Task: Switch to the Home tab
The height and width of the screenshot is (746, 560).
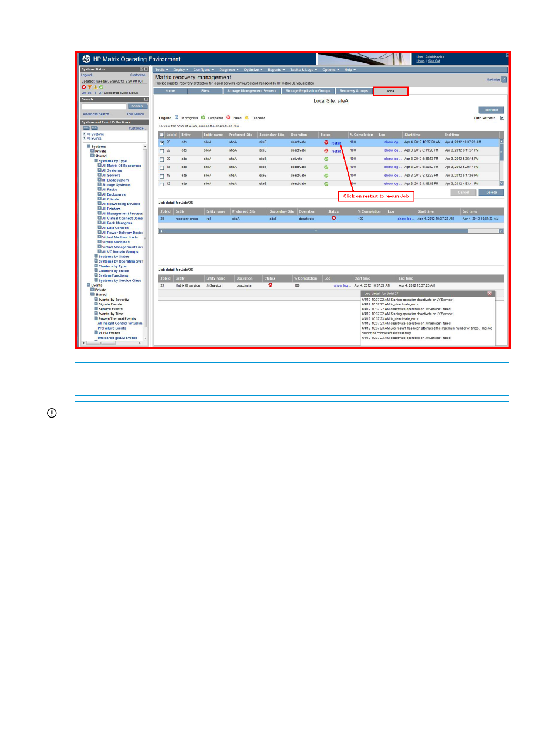Action: 170,91
